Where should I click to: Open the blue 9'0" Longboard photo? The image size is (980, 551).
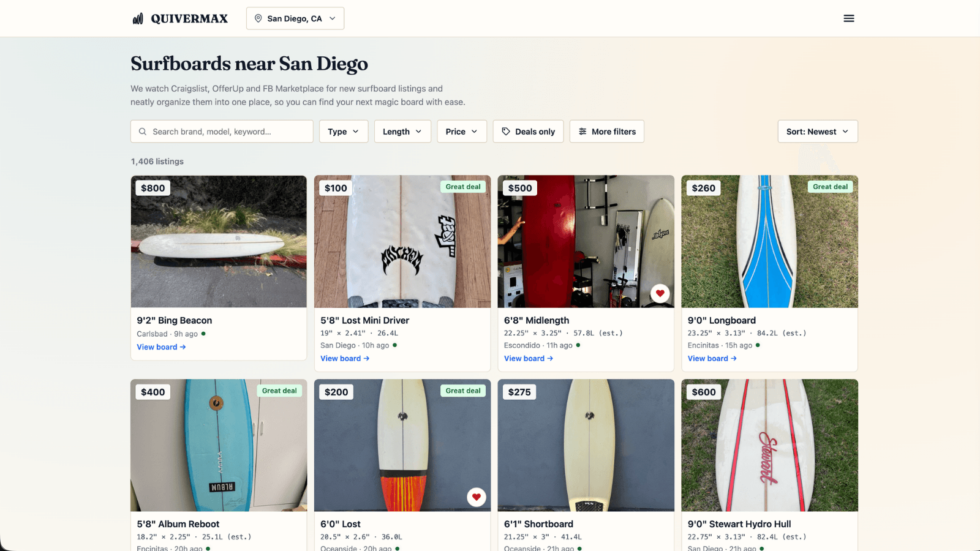[770, 242]
